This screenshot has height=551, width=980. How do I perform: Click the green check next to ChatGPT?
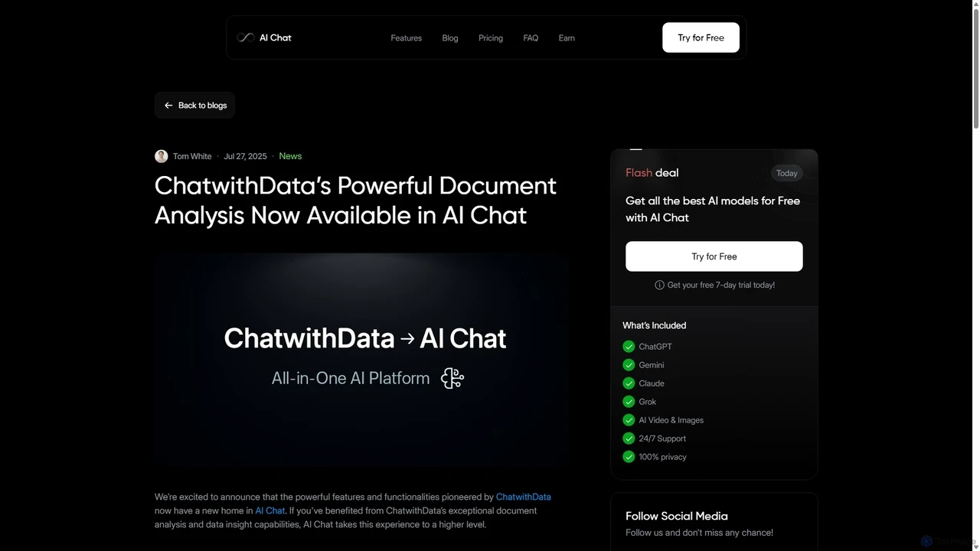click(x=629, y=347)
